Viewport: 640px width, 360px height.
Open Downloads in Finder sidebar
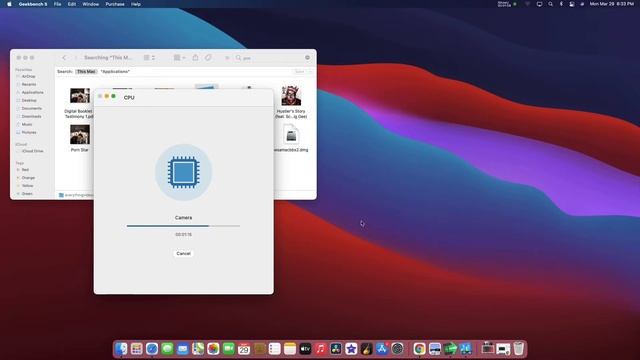tap(31, 116)
